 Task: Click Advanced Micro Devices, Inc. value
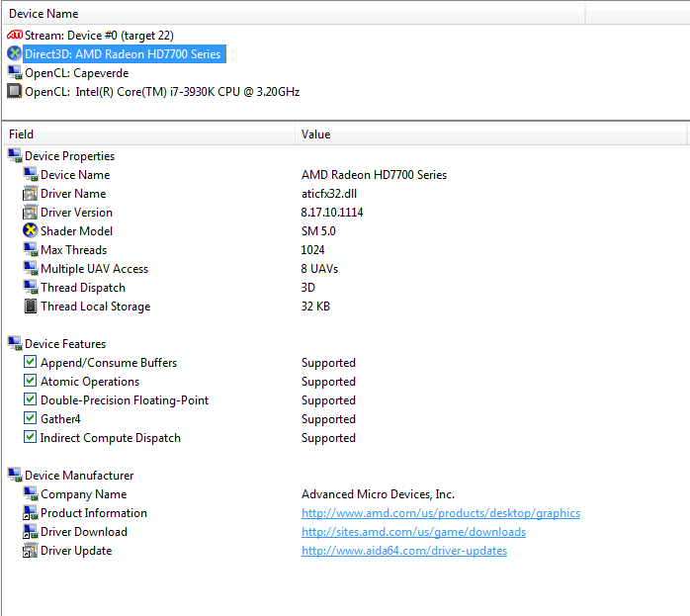click(378, 494)
